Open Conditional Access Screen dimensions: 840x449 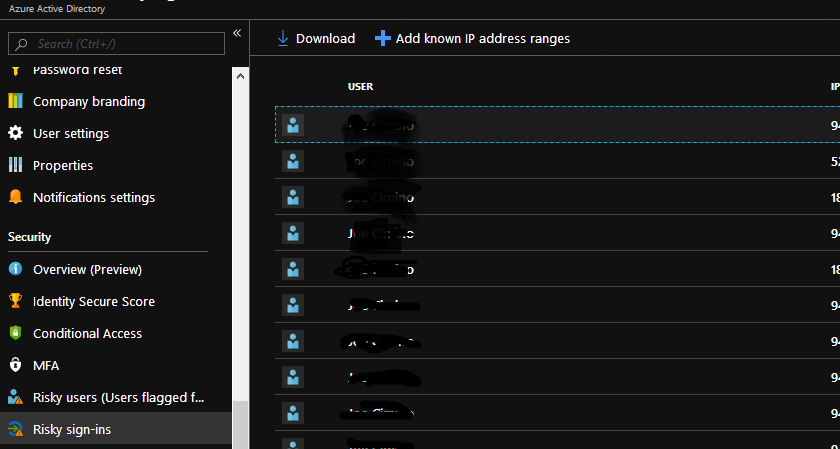pyautogui.click(x=87, y=334)
